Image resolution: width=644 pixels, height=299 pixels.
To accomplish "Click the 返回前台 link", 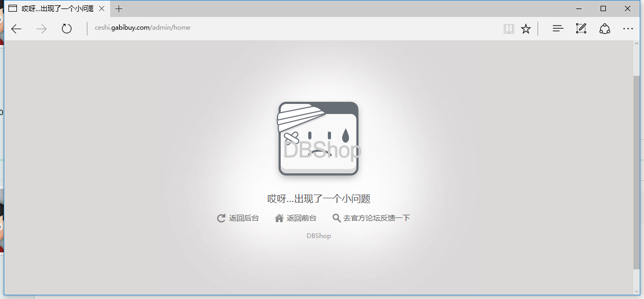I will coord(296,218).
